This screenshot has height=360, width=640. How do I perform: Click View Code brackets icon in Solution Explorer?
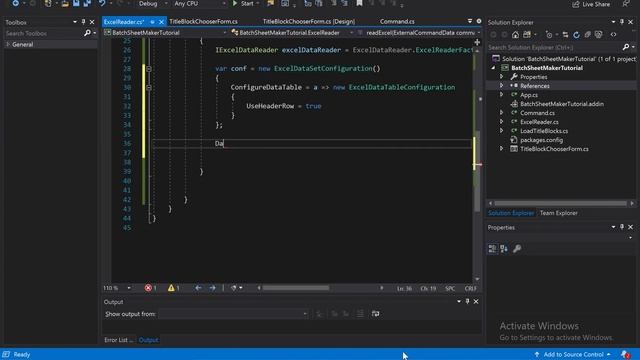tap(613, 35)
